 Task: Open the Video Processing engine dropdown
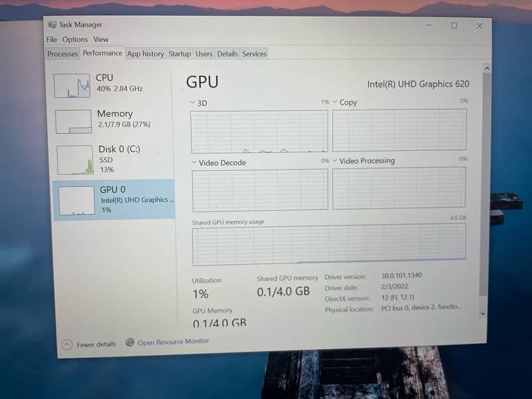pyautogui.click(x=335, y=161)
